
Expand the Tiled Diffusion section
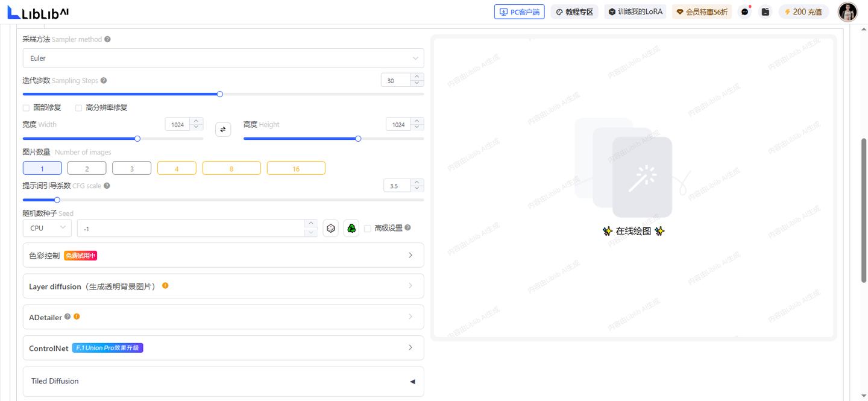pyautogui.click(x=223, y=381)
